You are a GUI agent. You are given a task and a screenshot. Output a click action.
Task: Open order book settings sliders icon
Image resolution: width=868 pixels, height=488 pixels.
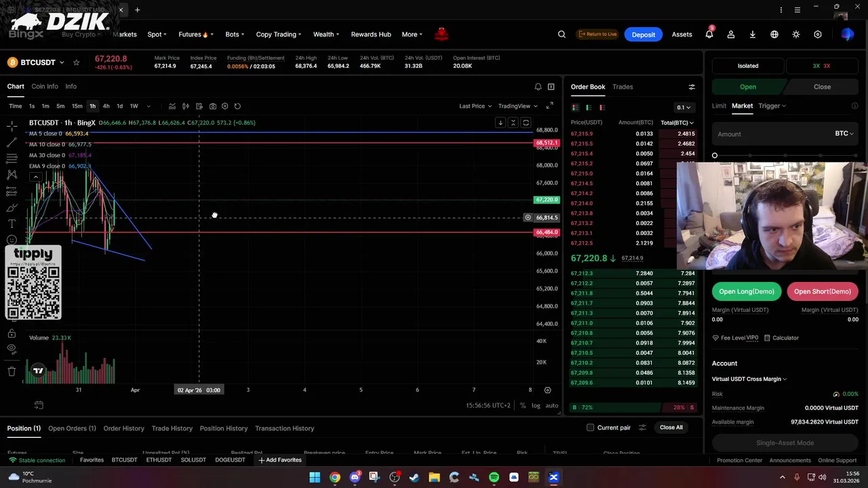(692, 87)
